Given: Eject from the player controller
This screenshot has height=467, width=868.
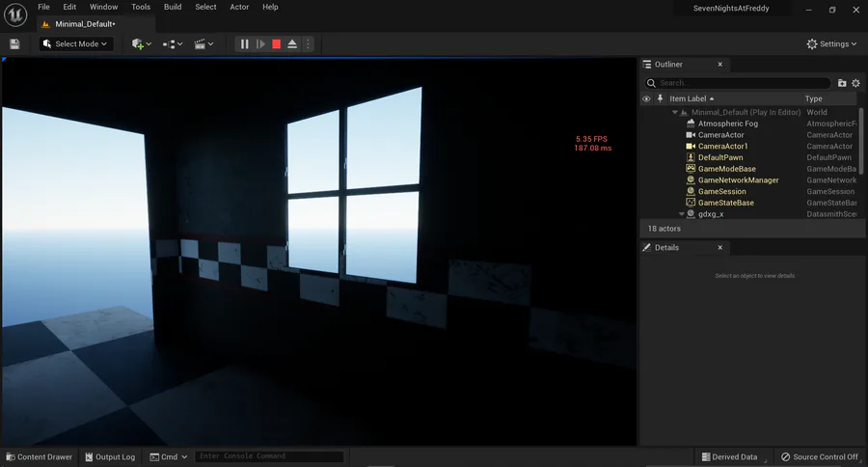Looking at the screenshot, I should click(x=292, y=43).
